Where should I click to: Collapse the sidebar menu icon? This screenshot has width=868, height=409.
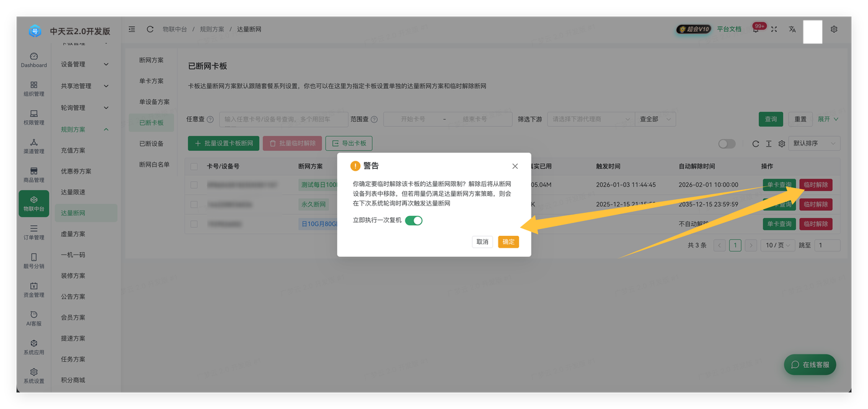coord(132,29)
